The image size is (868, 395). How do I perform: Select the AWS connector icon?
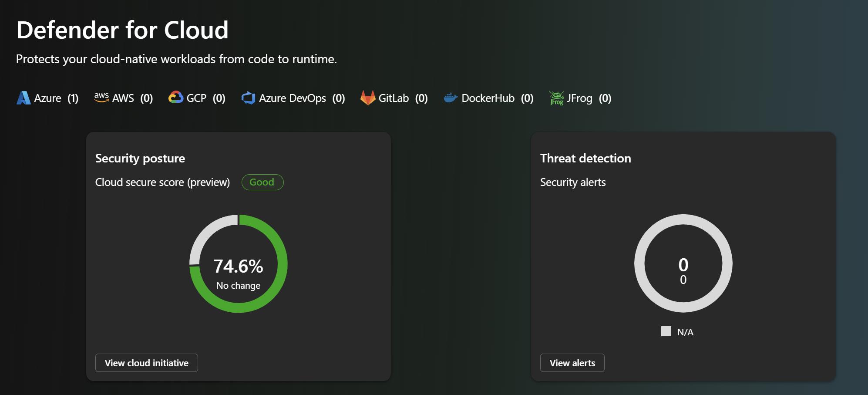coord(101,97)
